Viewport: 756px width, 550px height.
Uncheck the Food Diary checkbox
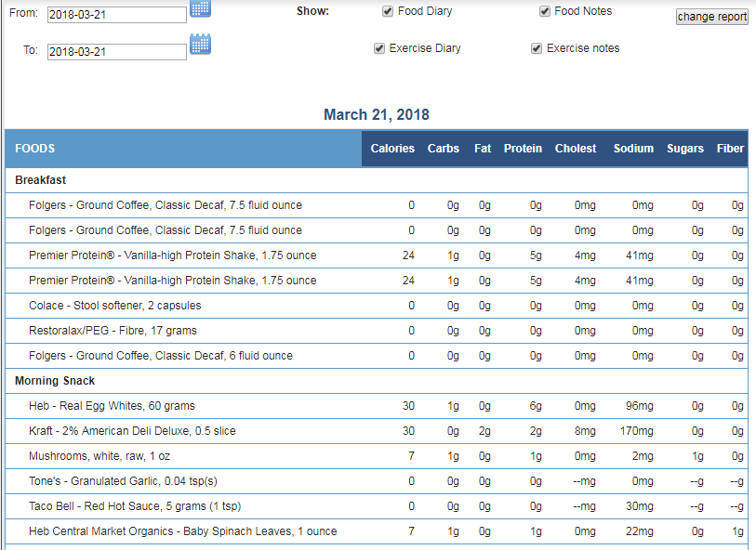pyautogui.click(x=388, y=11)
